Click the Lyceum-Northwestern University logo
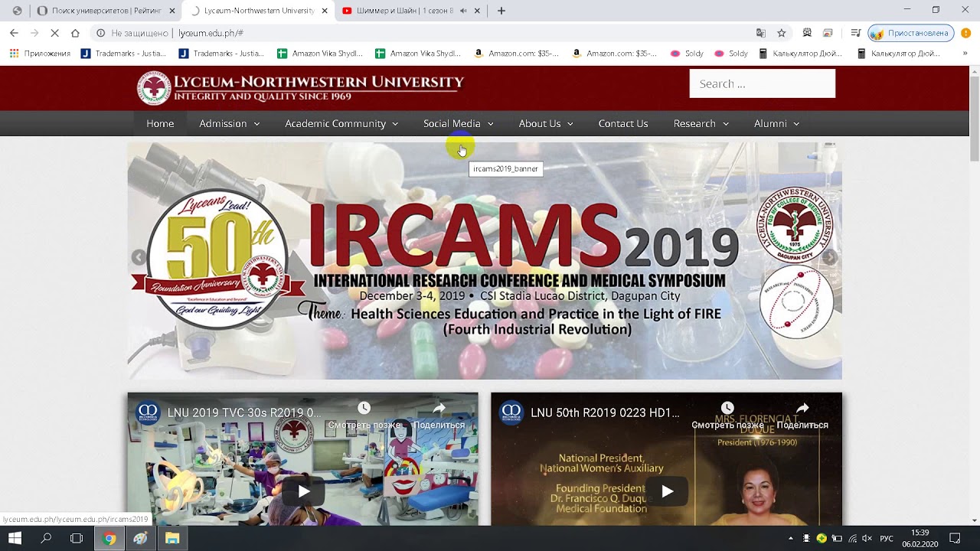 [301, 87]
